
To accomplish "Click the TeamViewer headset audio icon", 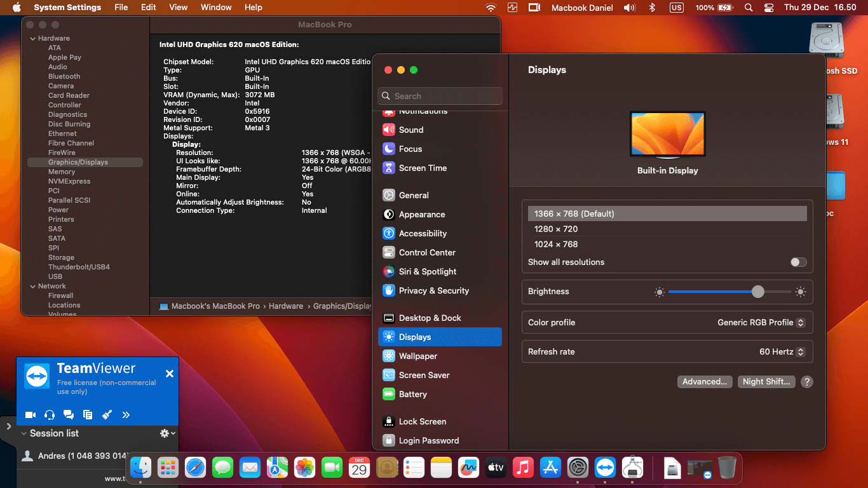I will (x=50, y=415).
